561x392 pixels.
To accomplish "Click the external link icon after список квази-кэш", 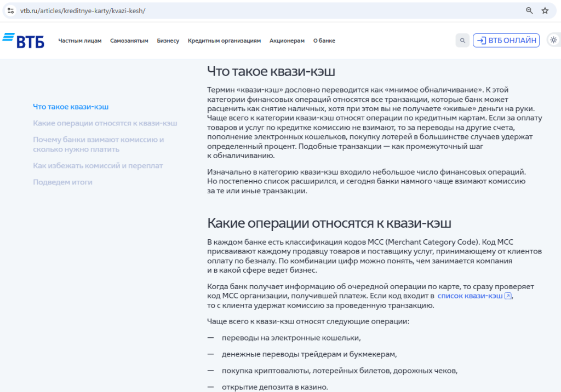I will coord(507,295).
